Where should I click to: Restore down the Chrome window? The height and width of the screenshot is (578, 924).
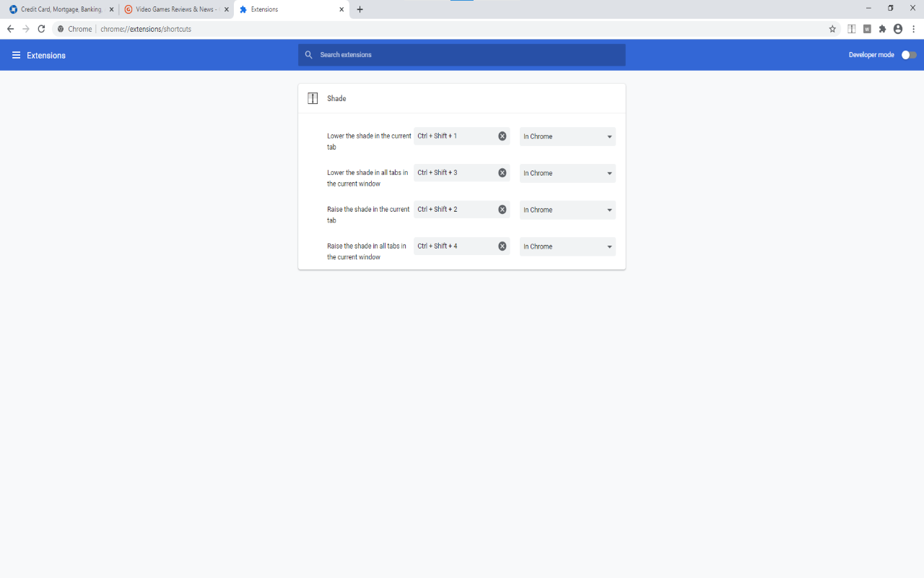coord(891,8)
